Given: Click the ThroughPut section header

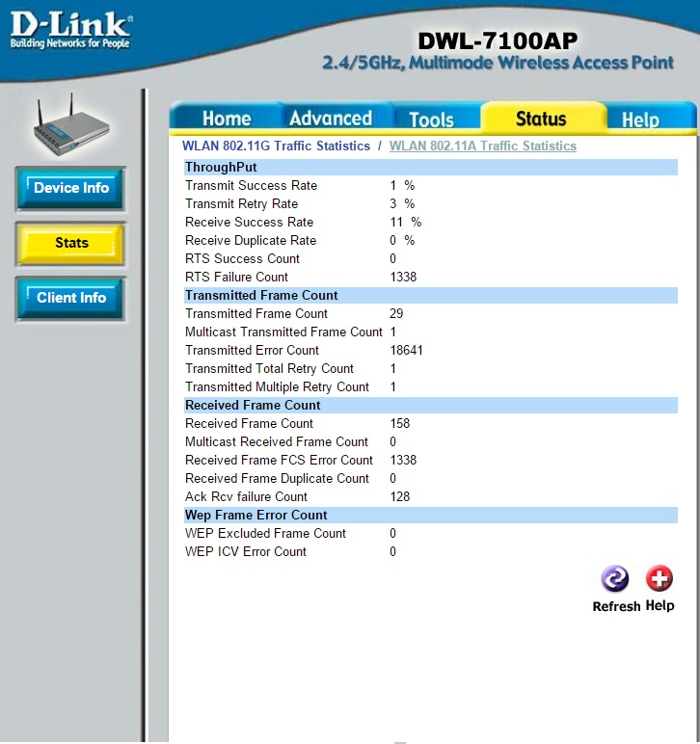Looking at the screenshot, I should point(431,167).
